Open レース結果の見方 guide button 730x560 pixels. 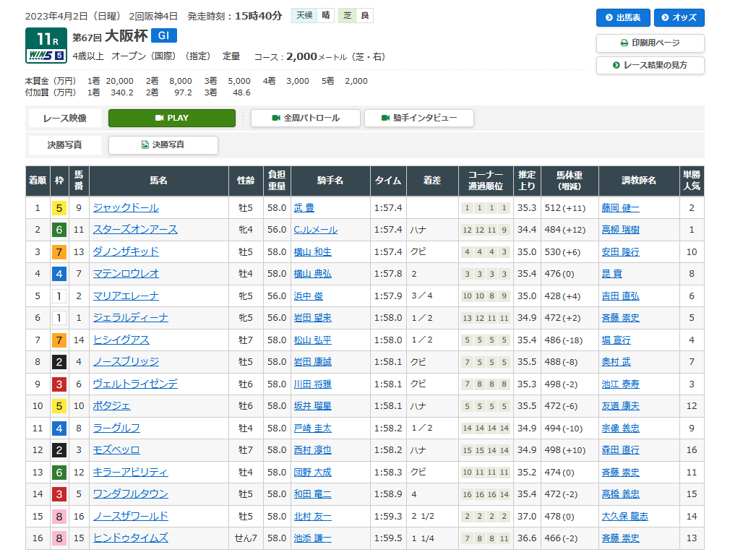click(x=650, y=65)
